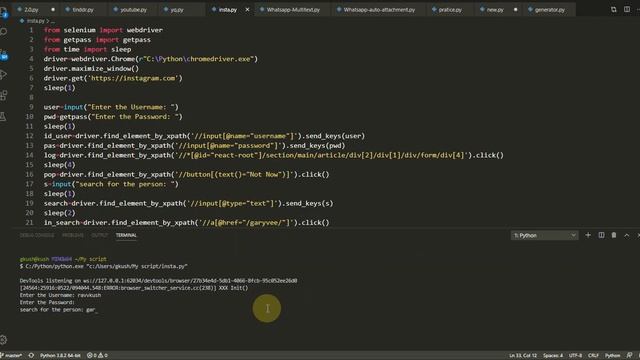Open the terminal selector dropdown '1: Python'
The width and height of the screenshot is (640, 360).
click(544, 236)
